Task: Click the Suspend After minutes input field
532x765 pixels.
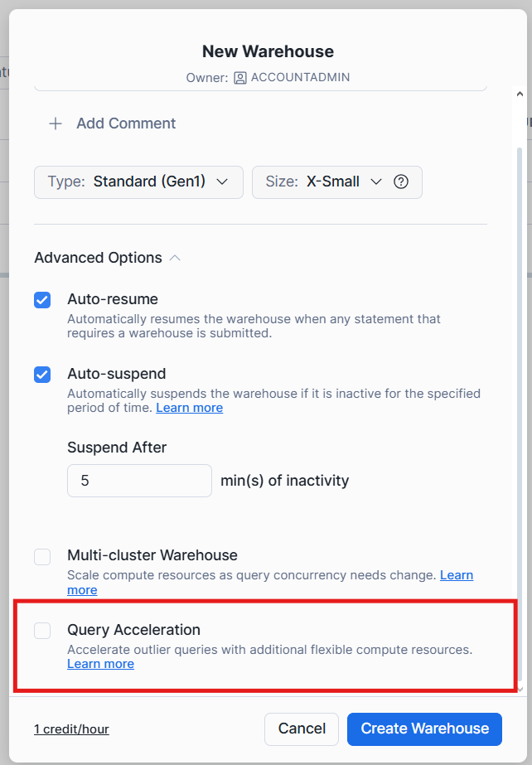Action: [139, 481]
